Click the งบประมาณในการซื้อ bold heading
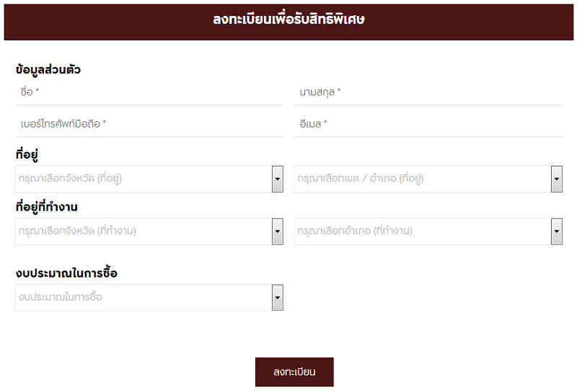The width and height of the screenshot is (577, 392). point(66,273)
